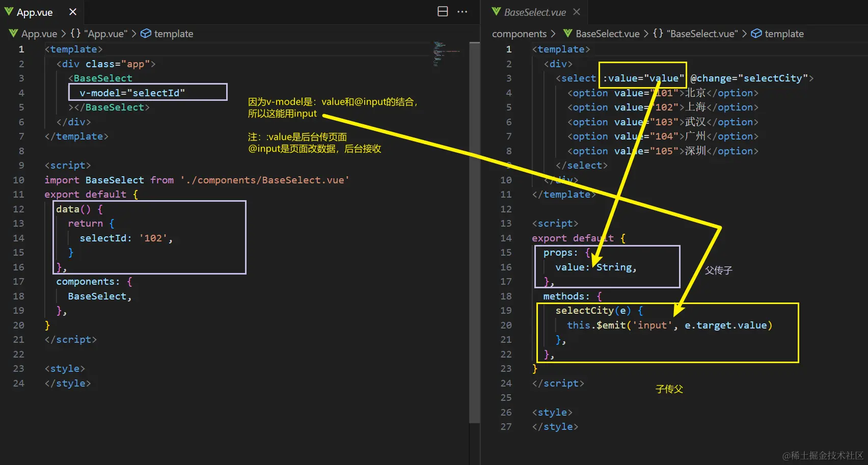Click selectId: '102' in App.vue data

click(126, 238)
